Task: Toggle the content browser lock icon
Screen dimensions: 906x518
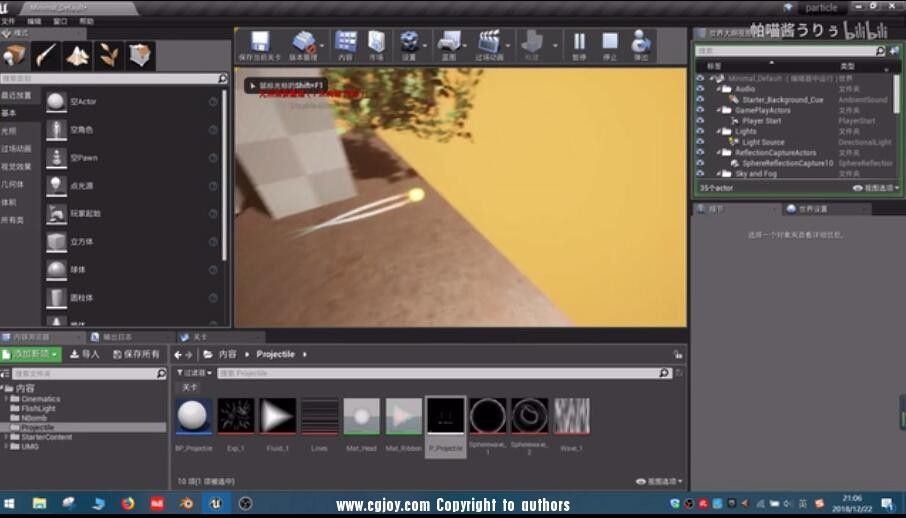Action: [x=678, y=354]
